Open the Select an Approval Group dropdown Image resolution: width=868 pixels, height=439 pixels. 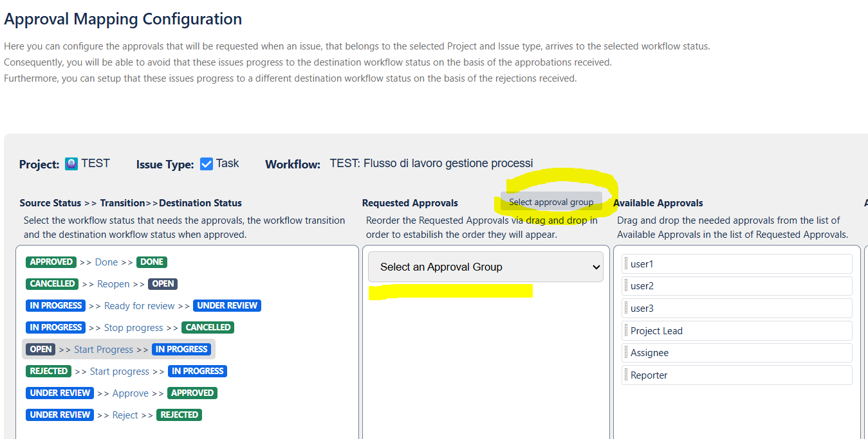coord(486,267)
